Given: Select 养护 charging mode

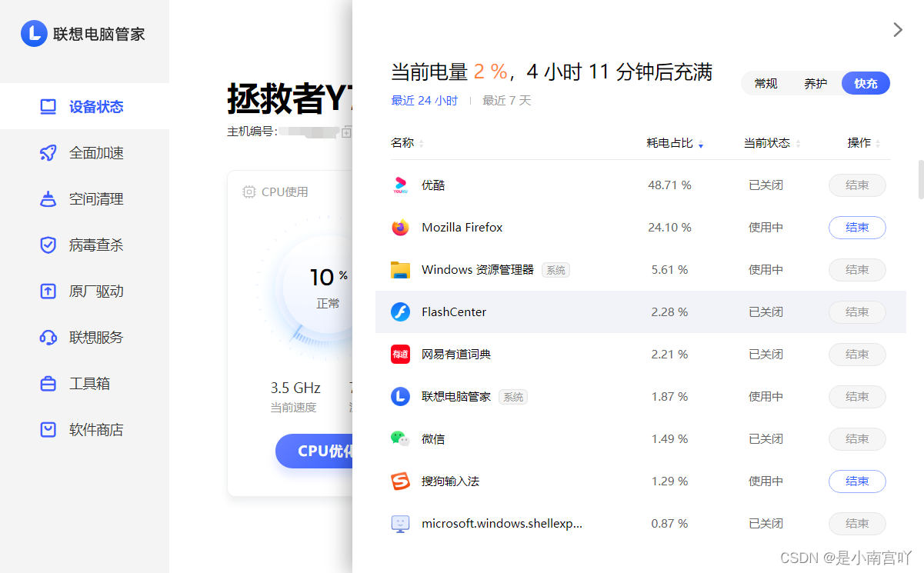Looking at the screenshot, I should coord(816,83).
